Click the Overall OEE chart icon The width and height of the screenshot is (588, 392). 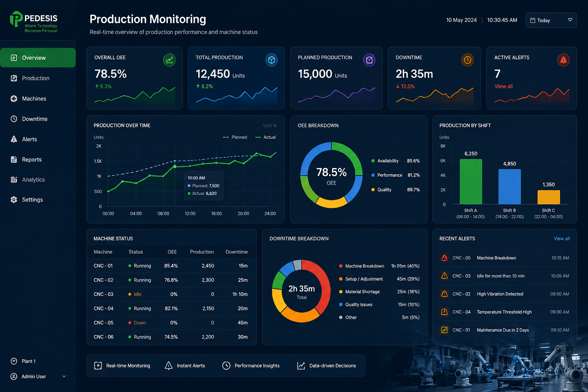tap(169, 60)
